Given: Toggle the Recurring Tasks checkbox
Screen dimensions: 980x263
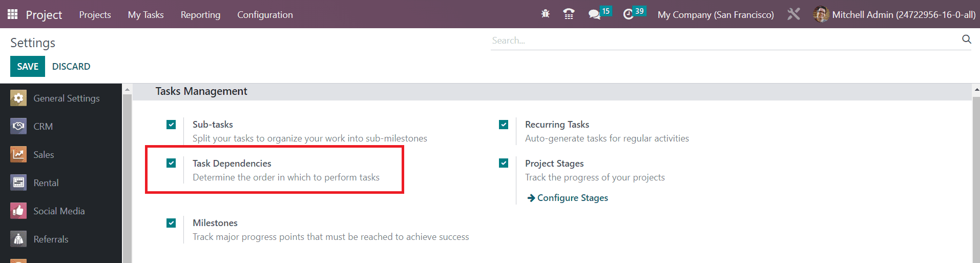Looking at the screenshot, I should [x=504, y=125].
